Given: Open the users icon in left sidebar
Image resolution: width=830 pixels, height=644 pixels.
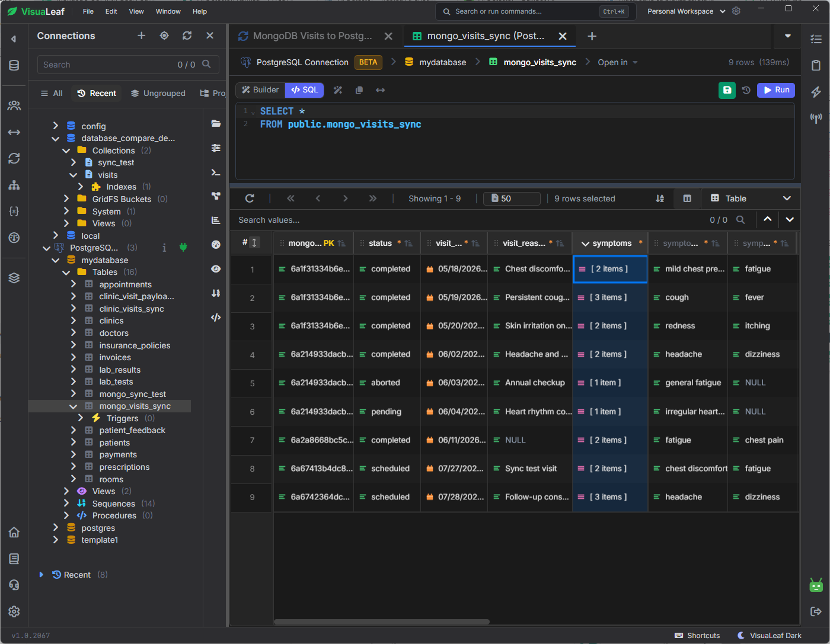Looking at the screenshot, I should pyautogui.click(x=14, y=105).
